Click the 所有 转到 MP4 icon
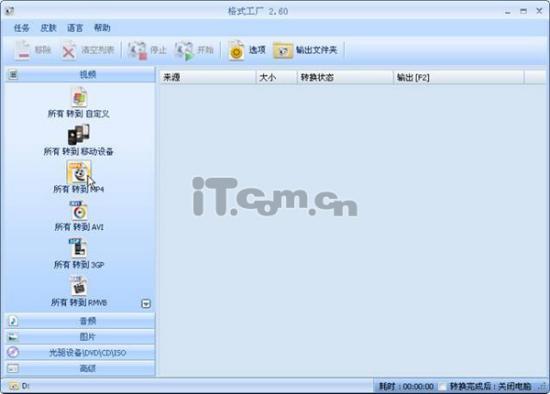The width and height of the screenshot is (550, 394). click(x=79, y=172)
